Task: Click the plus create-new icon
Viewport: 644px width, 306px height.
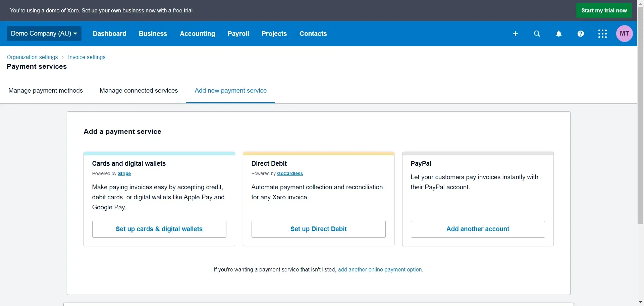Action: [x=515, y=34]
